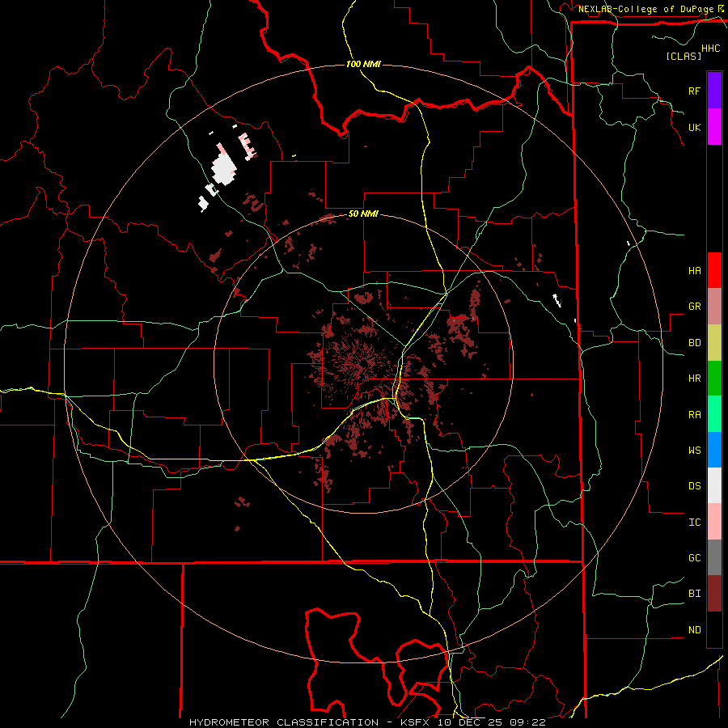Pick the RA light green swatch

(x=714, y=413)
